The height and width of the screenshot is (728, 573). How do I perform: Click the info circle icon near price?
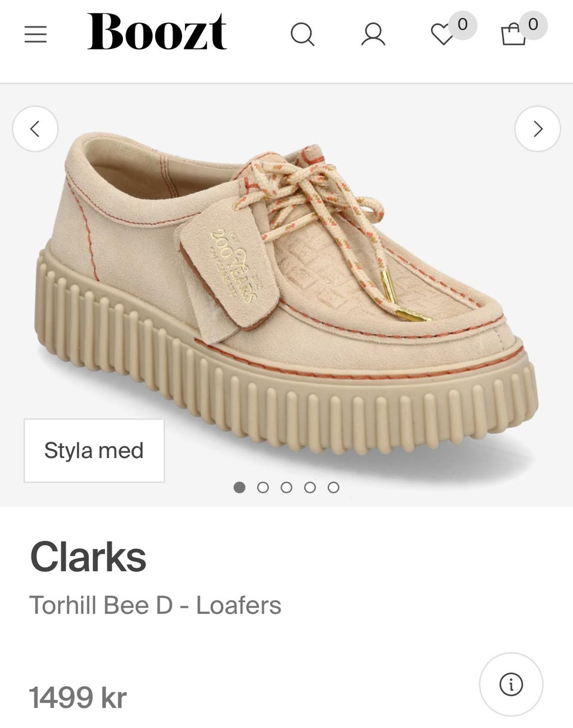tap(511, 684)
